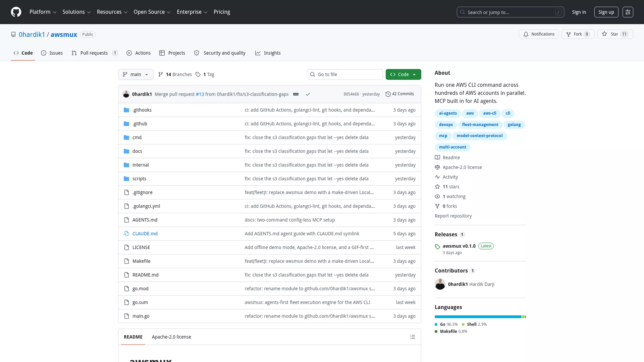The width and height of the screenshot is (644, 362).
Task: Select the Apache-2.0 license tab below files
Action: click(171, 337)
